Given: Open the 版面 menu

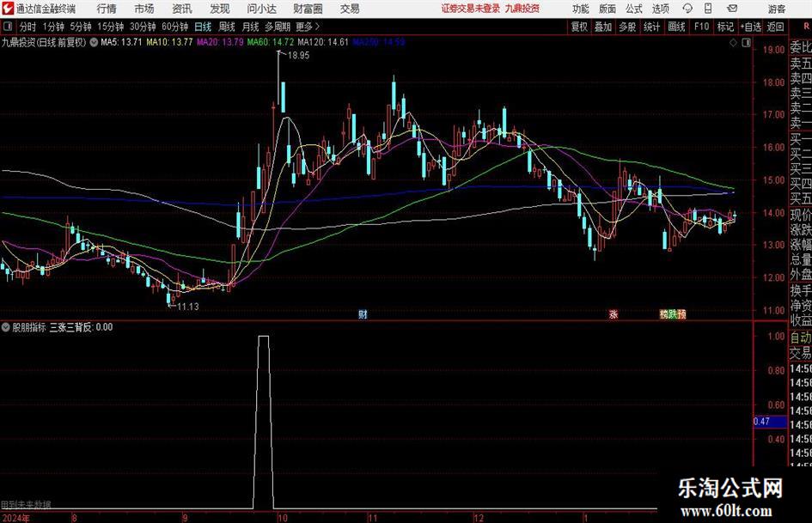Looking at the screenshot, I should point(607,9).
